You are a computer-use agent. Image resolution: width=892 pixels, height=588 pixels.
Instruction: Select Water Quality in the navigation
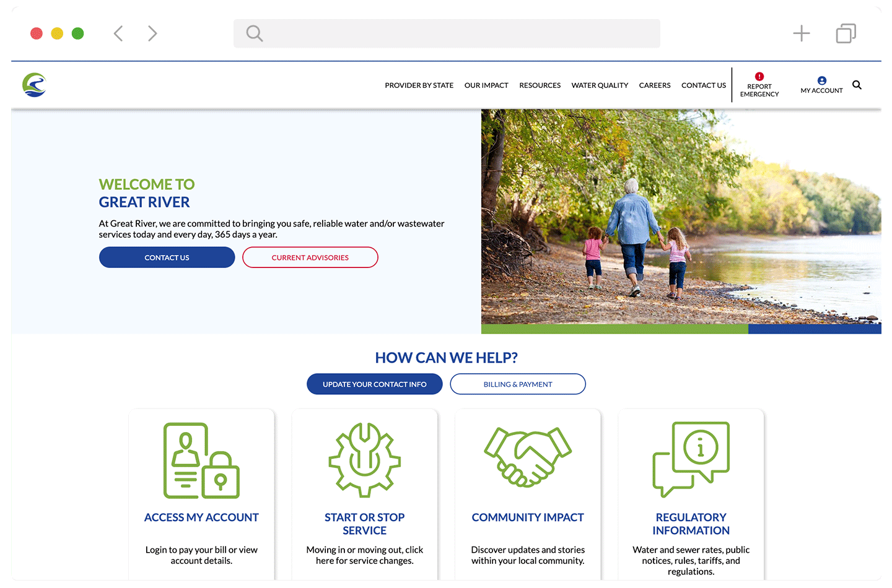coord(600,85)
